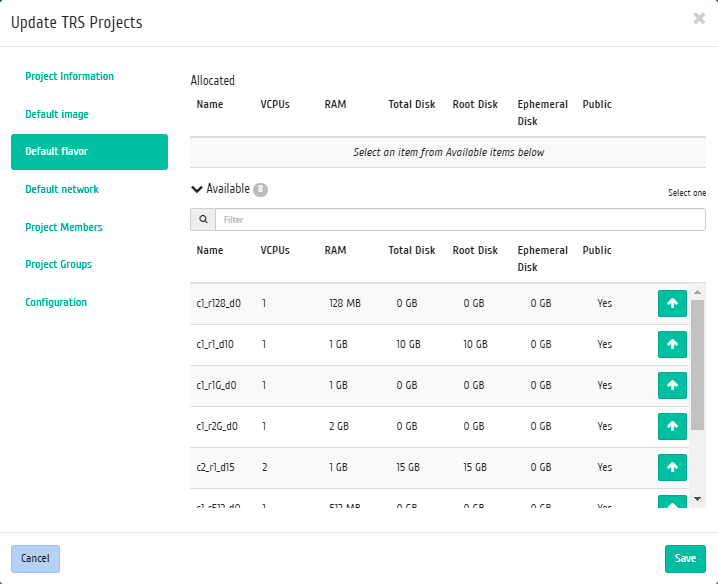Screen dimensions: 718x584
Task: Click the 128 MB RAM cell
Action: (x=345, y=303)
